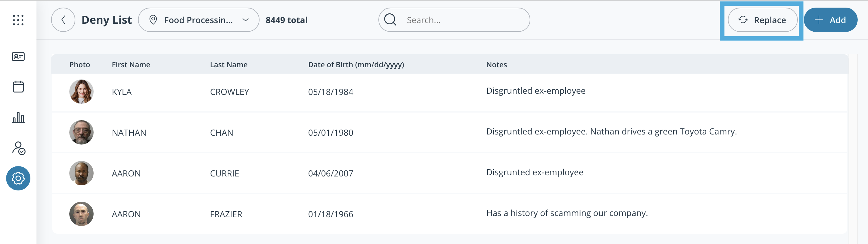This screenshot has width=868, height=244.
Task: Click the back arrow button
Action: pyautogui.click(x=63, y=20)
